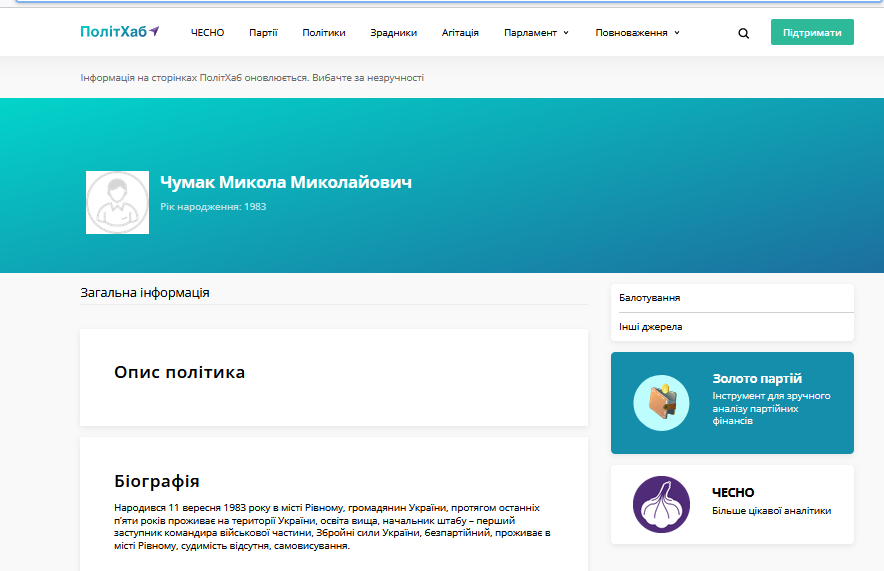This screenshot has width=884, height=571.
Task: Open the search magnifier icon
Action: tap(743, 33)
